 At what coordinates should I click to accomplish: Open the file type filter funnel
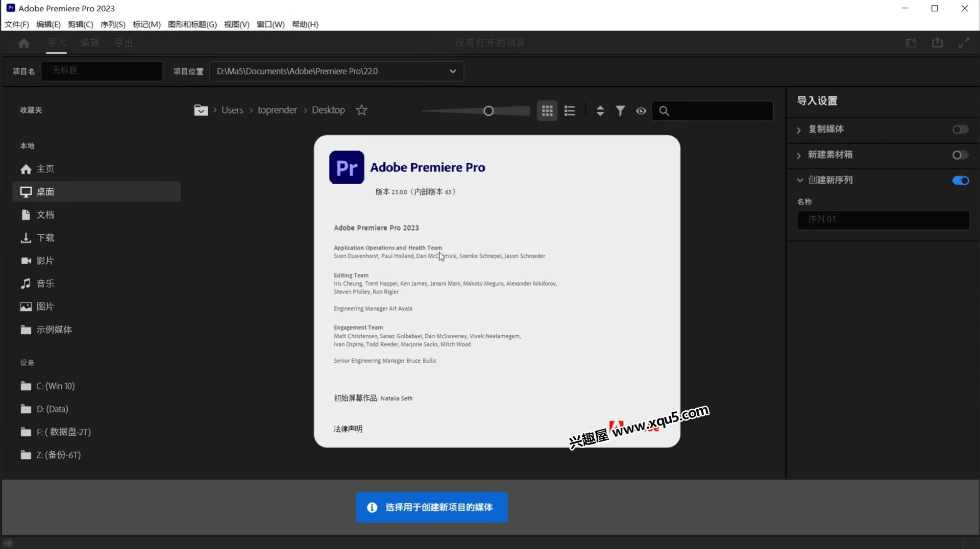point(620,111)
